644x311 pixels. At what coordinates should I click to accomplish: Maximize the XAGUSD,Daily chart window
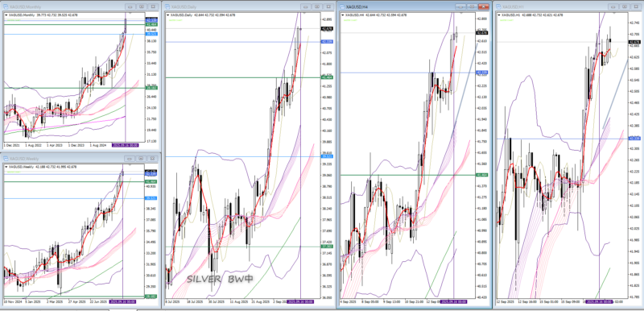pyautogui.click(x=317, y=6)
